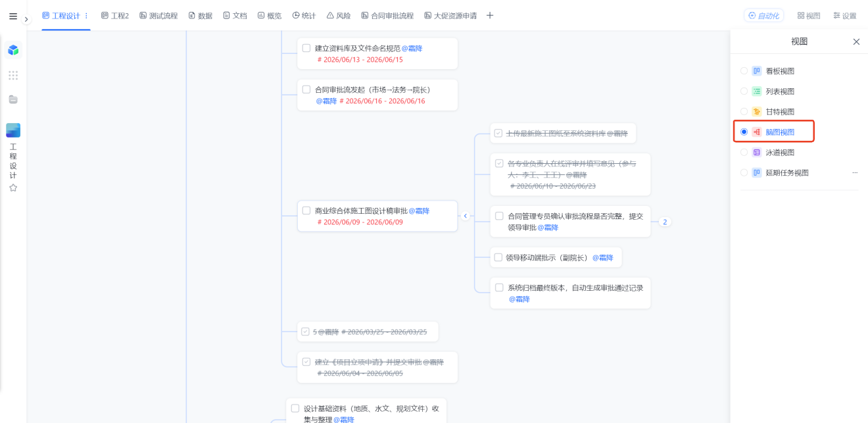
Task: Check the 建立资料库及文件命名规范 task checkbox
Action: click(x=306, y=48)
